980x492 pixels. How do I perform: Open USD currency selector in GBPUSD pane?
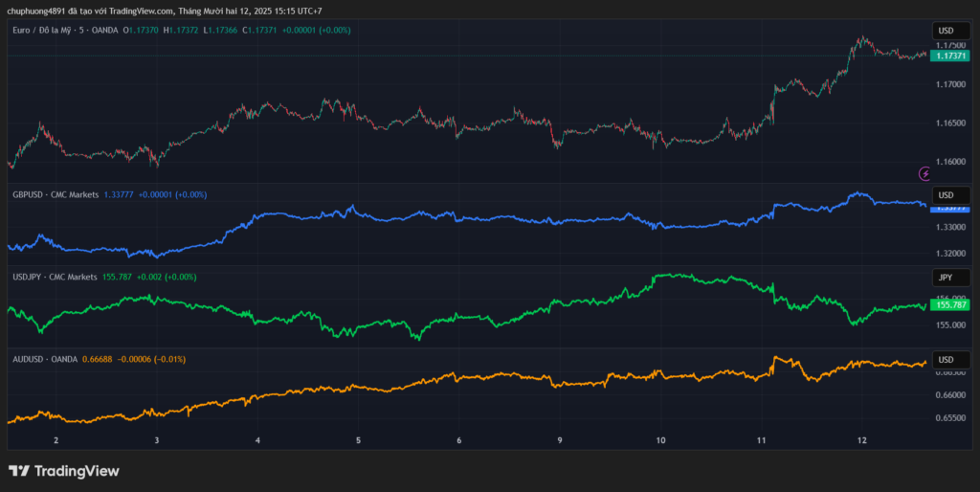[946, 195]
